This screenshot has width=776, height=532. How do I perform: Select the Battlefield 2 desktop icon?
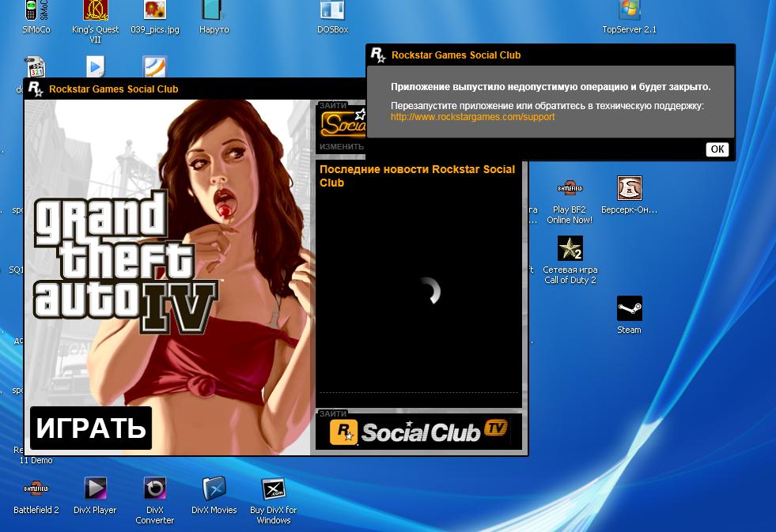pos(36,496)
